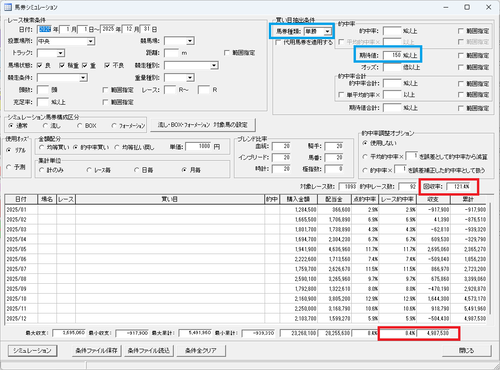
Task: Choose the BOX radio option
Action: [79, 126]
